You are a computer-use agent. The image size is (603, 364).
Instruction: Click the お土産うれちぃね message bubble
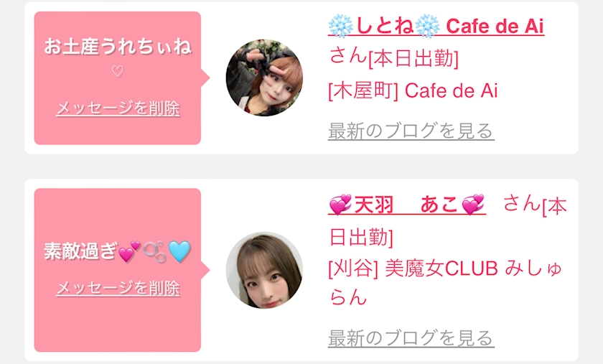coord(118,78)
